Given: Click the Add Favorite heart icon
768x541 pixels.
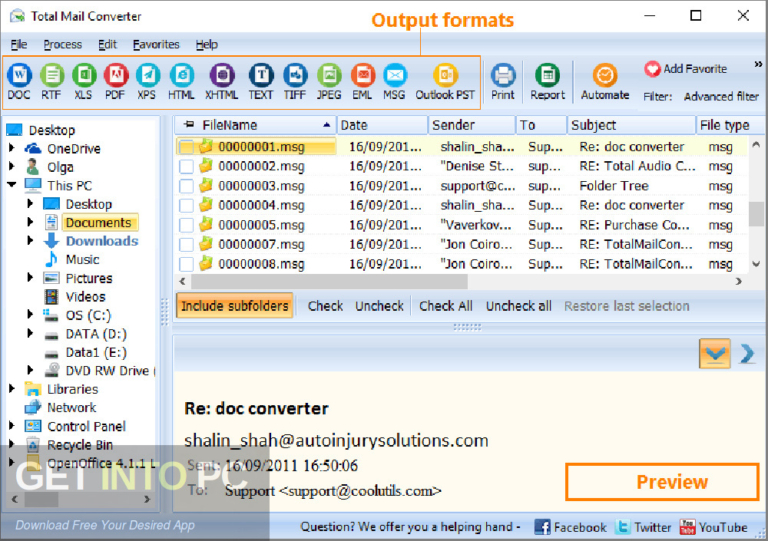Looking at the screenshot, I should (652, 69).
